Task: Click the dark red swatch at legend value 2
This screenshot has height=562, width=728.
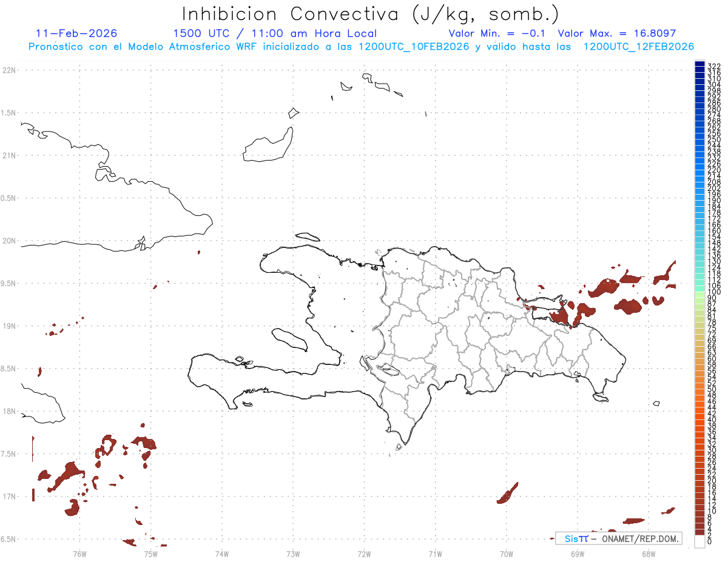Action: click(699, 532)
